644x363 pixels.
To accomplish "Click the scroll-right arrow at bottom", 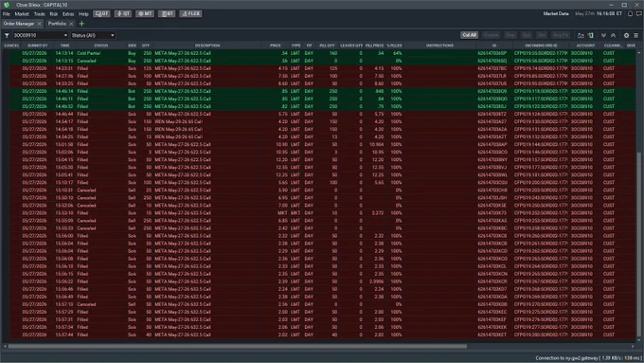I will 633,347.
